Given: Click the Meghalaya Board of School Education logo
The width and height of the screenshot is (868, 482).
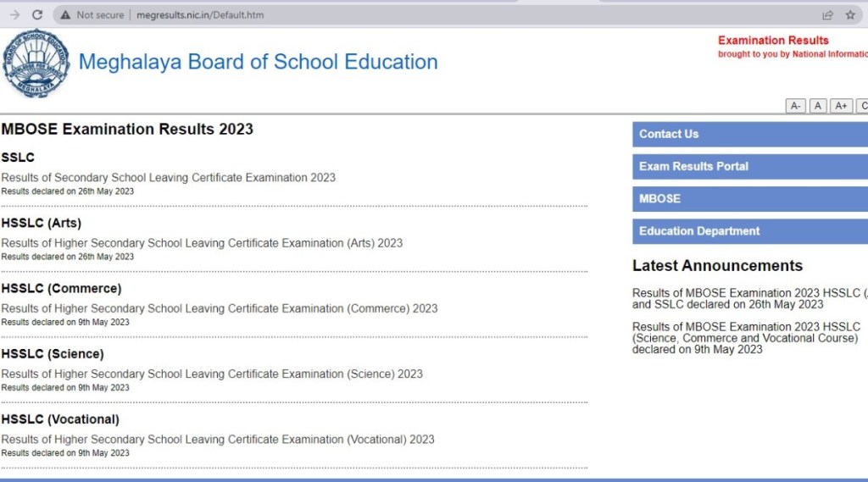Looking at the screenshot, I should click(x=36, y=63).
